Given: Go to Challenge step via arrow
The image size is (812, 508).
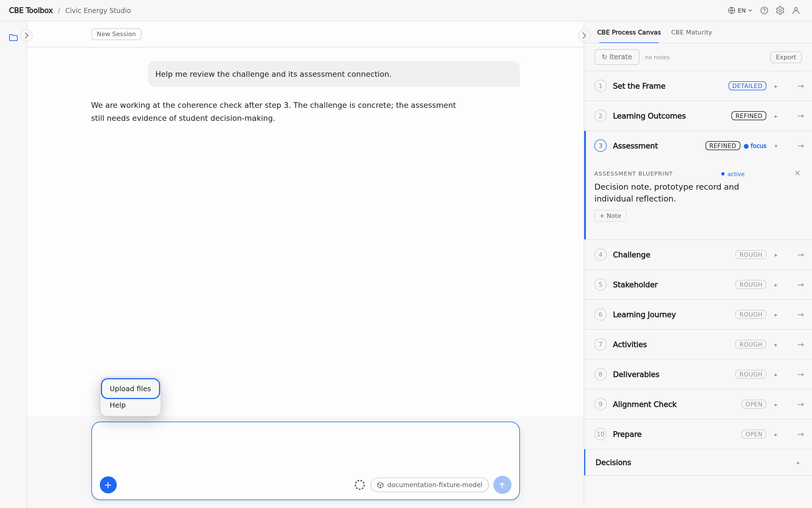Looking at the screenshot, I should [x=801, y=255].
